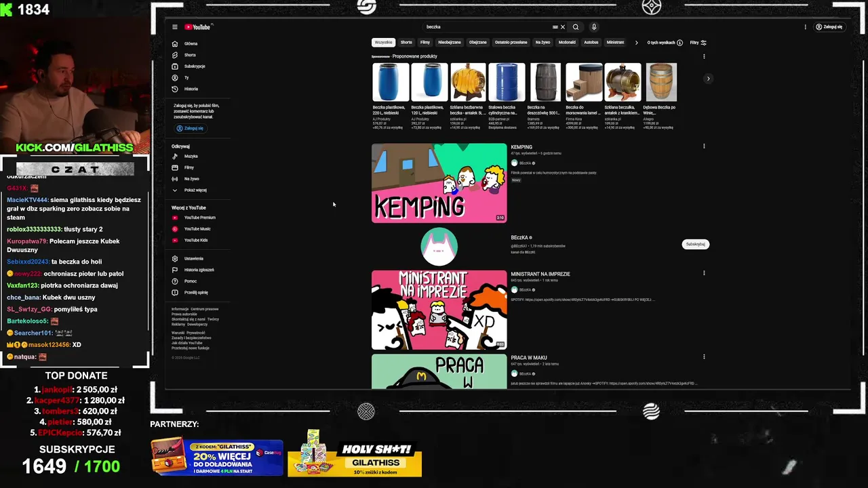The width and height of the screenshot is (868, 488).
Task: Open Muzyka under Odkrywaj
Action: point(190,157)
